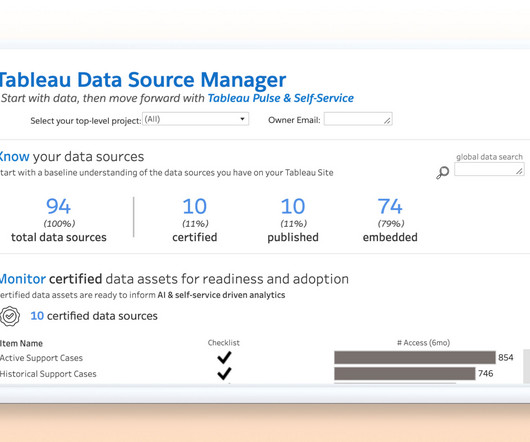530x442 pixels.
Task: Open the Tableau Pulse & Self-Service link
Action: click(281, 98)
